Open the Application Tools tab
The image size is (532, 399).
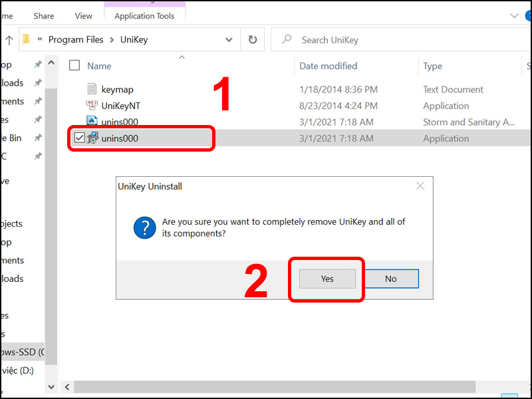tap(144, 15)
